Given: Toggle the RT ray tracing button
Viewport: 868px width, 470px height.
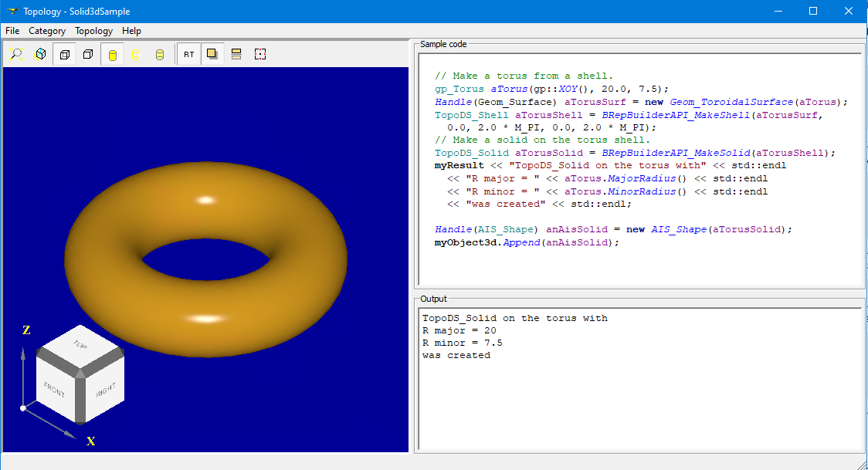Looking at the screenshot, I should tap(188, 54).
